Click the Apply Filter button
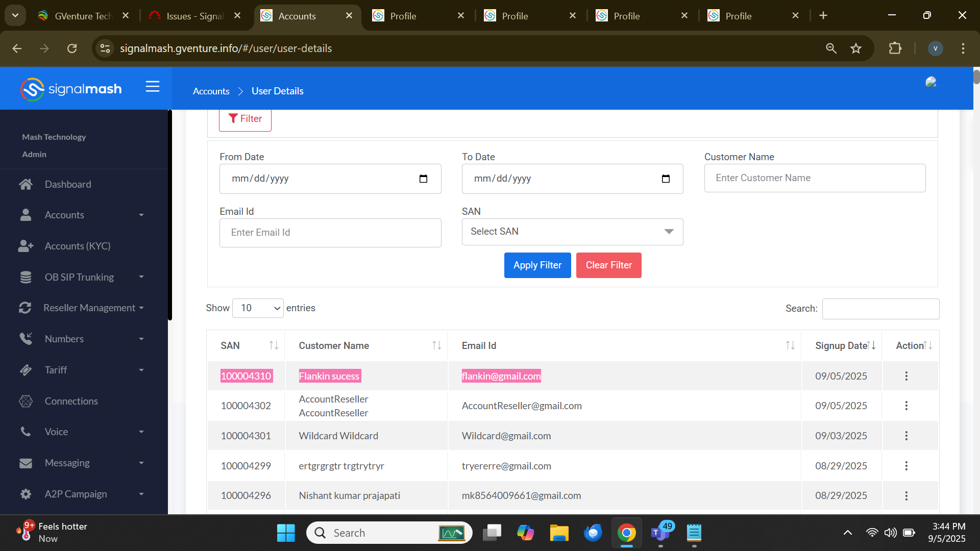Image resolution: width=980 pixels, height=551 pixels. [x=537, y=265]
